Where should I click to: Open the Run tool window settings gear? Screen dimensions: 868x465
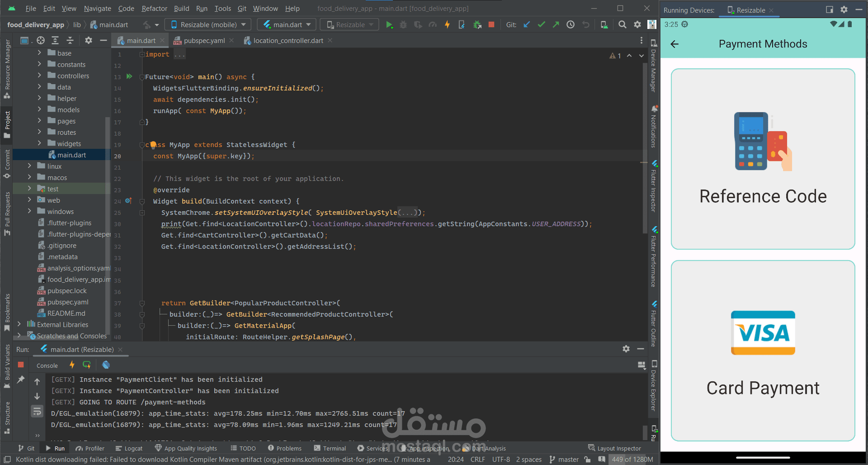[x=626, y=349]
